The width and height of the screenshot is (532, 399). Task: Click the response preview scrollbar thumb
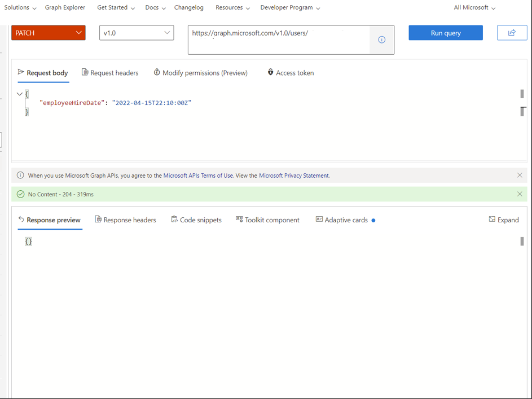[x=522, y=241]
